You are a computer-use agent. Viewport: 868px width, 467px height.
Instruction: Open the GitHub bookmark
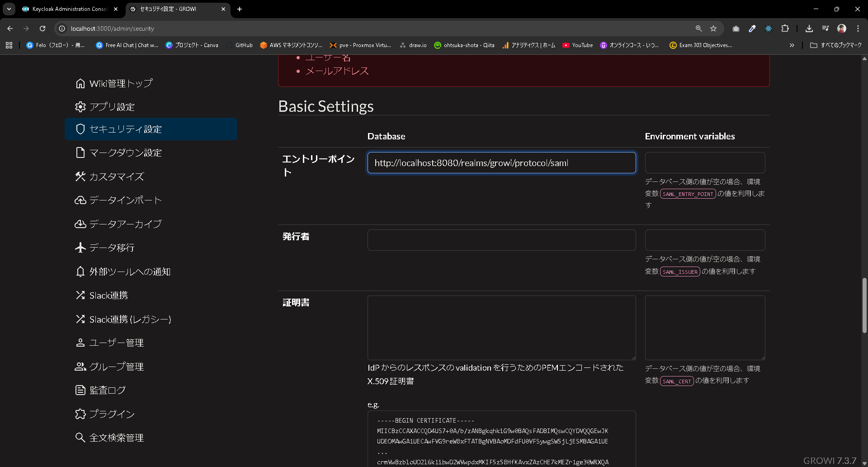pos(240,45)
